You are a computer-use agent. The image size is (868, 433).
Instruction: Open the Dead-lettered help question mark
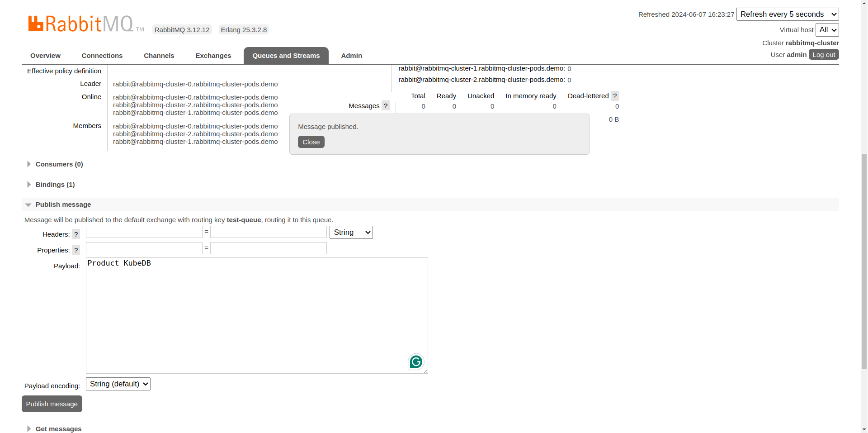pos(615,96)
